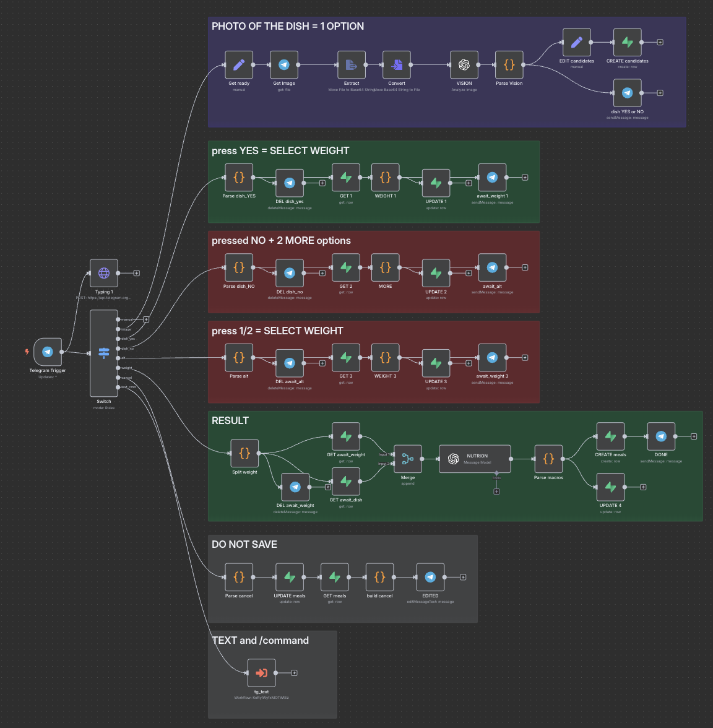Select the Convert file node
Screen dimensions: 713x728
coord(396,65)
